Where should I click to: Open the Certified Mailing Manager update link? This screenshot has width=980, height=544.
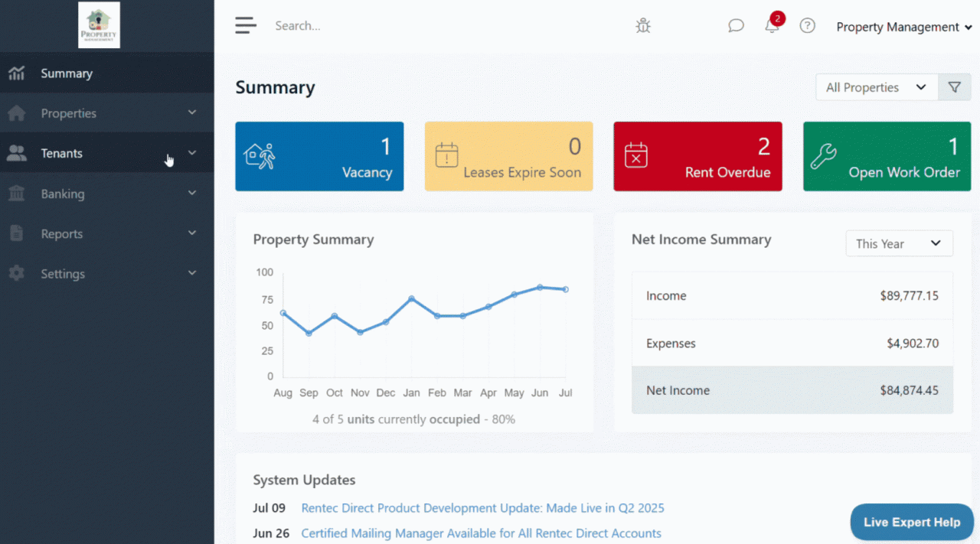(x=481, y=533)
